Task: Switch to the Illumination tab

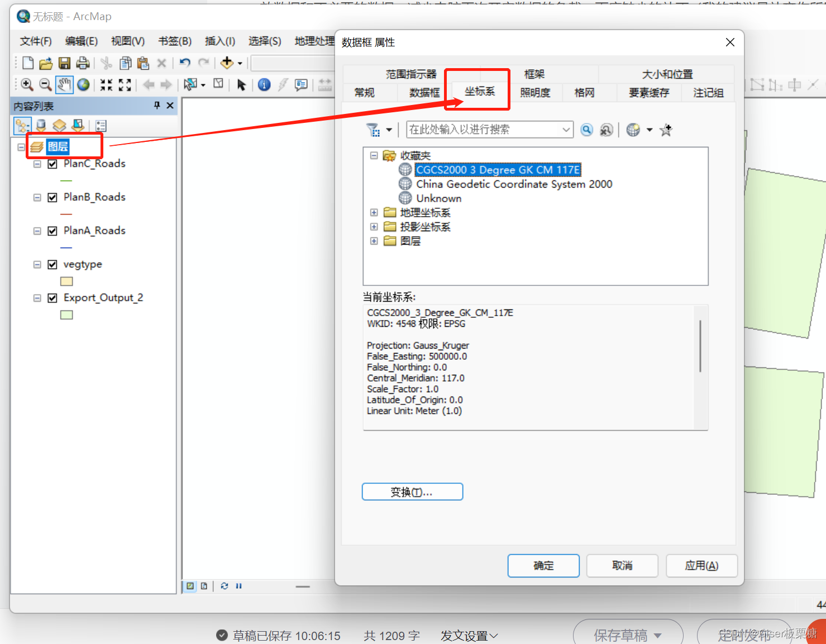Action: tap(535, 93)
